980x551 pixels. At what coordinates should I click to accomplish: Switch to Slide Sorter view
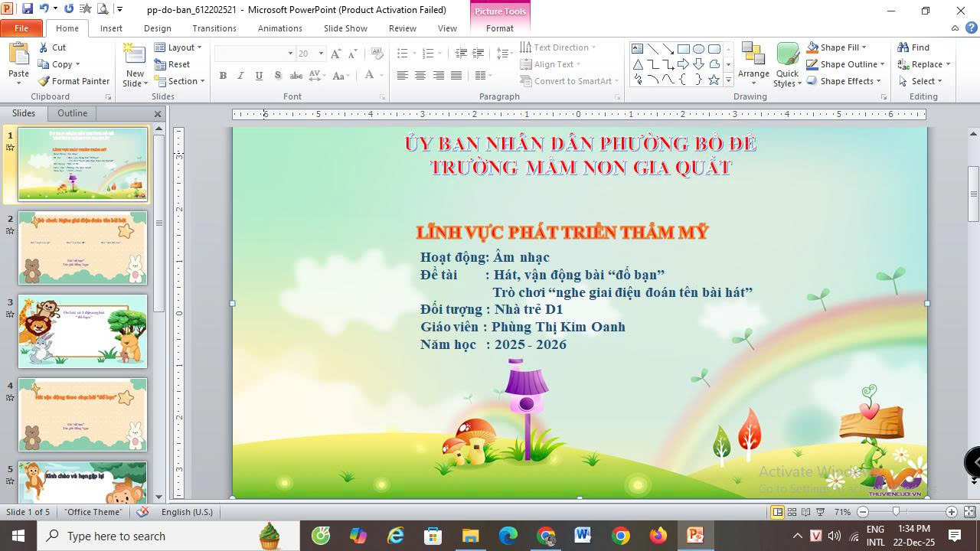point(792,512)
